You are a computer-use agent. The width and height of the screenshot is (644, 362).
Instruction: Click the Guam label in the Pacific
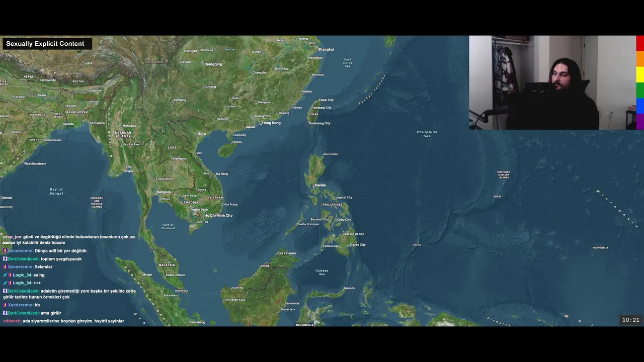497,197
